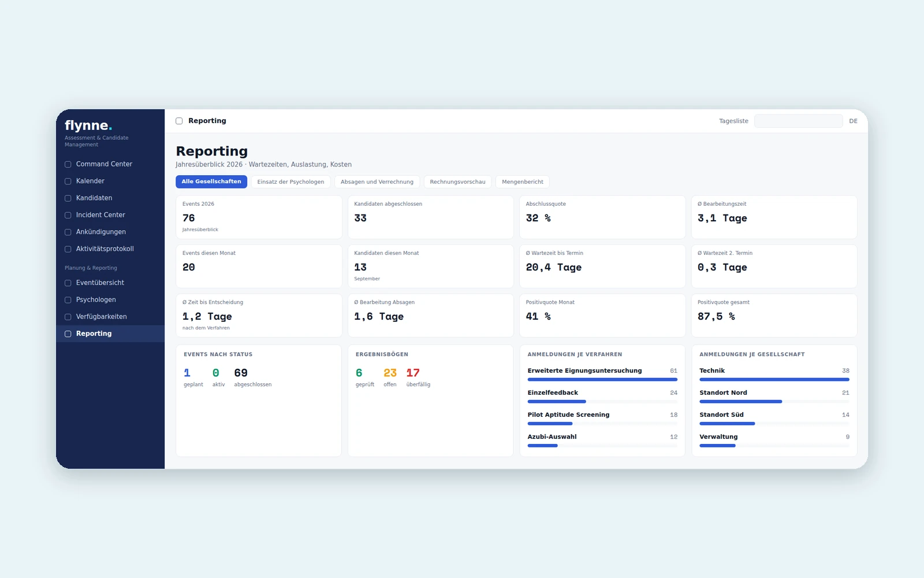Viewport: 924px width, 578px height.
Task: Click the Command Center sidebar icon
Action: click(x=68, y=164)
